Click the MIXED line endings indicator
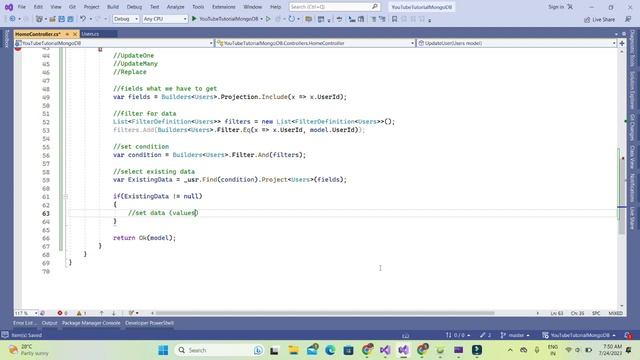 point(616,313)
